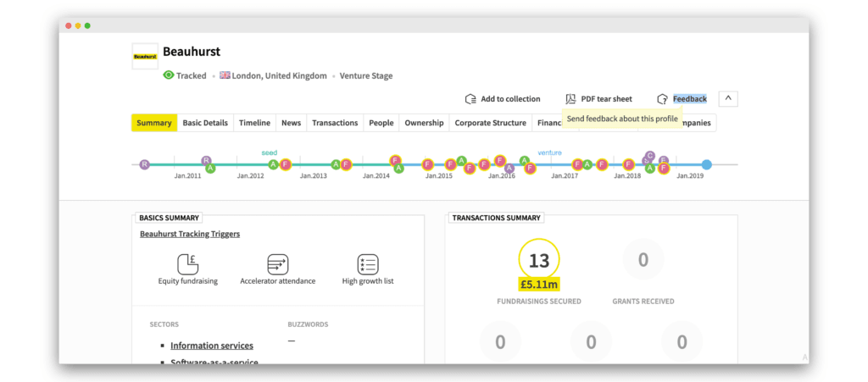Go to the News tab
This screenshot has width=868, height=382.
coord(292,123)
